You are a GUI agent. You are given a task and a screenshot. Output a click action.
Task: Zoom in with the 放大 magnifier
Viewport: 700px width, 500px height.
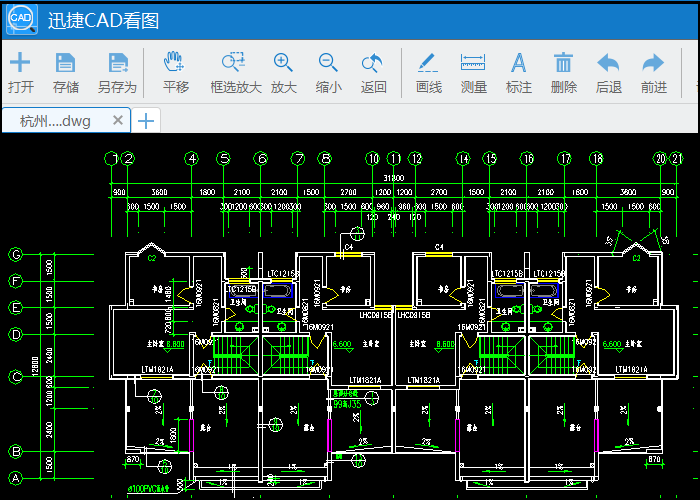(x=284, y=72)
